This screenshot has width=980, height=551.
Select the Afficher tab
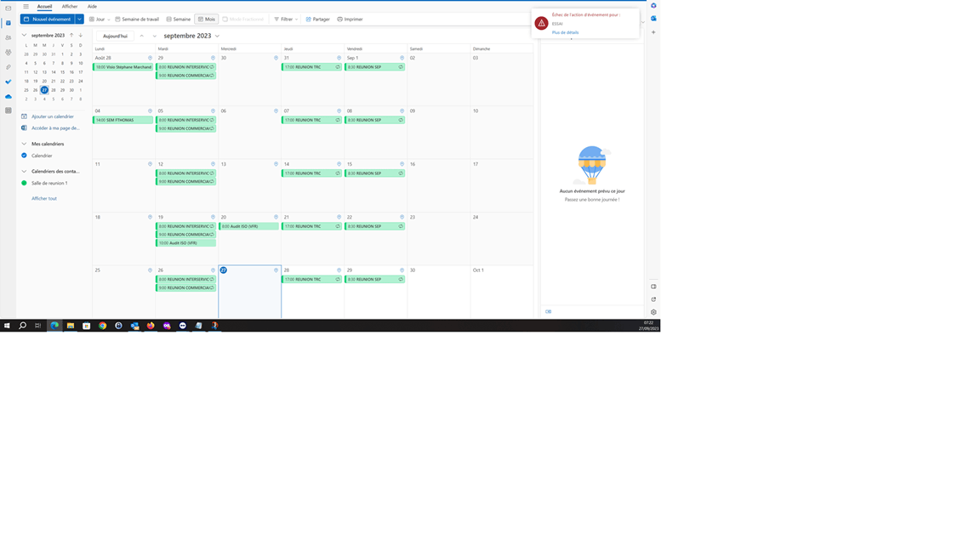(x=70, y=6)
